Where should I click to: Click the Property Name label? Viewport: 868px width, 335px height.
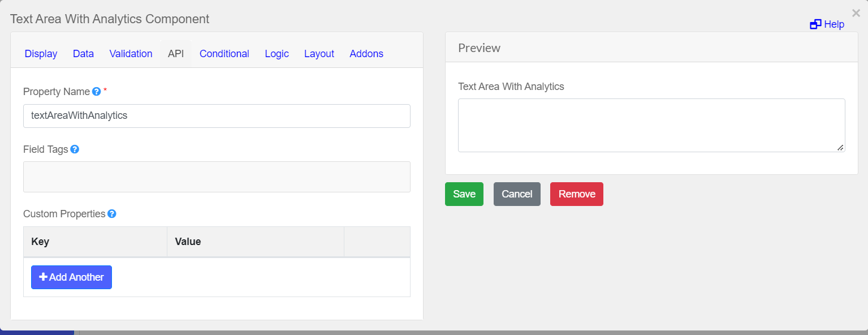click(57, 91)
